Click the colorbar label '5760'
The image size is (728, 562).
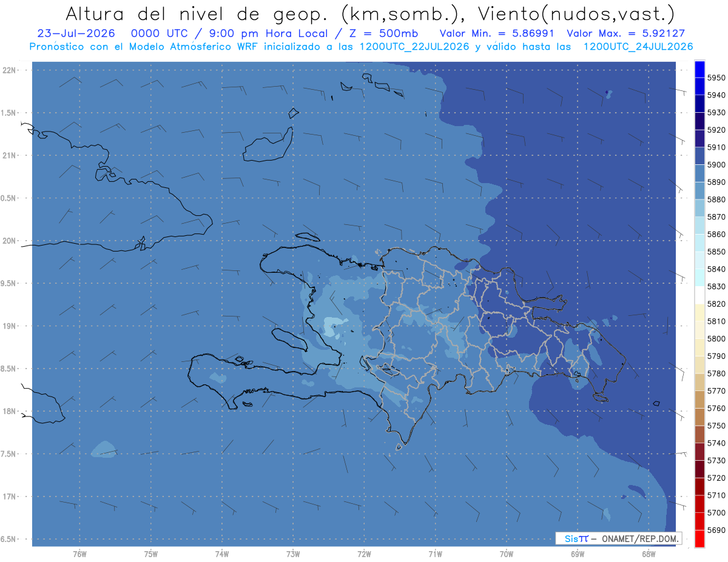click(x=716, y=408)
